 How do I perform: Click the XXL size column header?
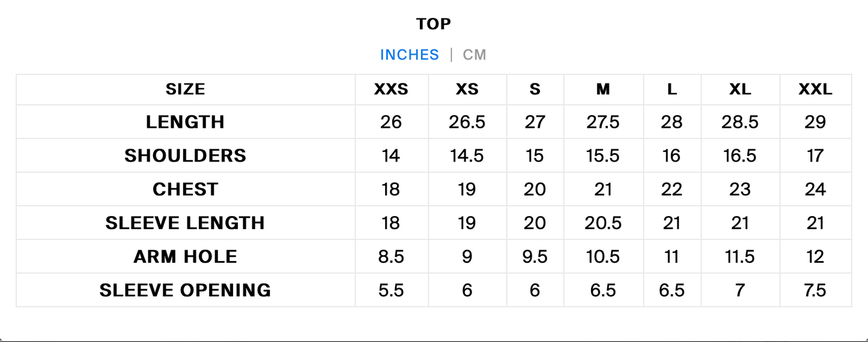tap(815, 89)
